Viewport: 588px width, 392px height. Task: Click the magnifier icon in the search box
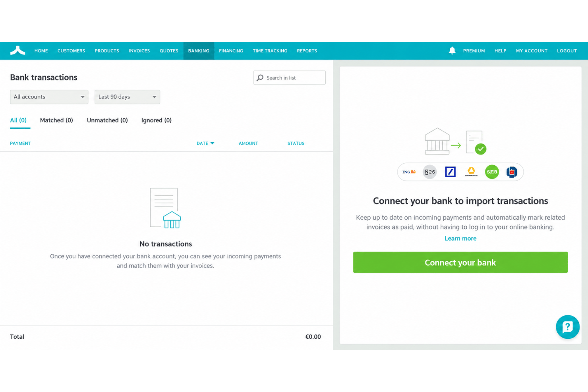(x=260, y=78)
